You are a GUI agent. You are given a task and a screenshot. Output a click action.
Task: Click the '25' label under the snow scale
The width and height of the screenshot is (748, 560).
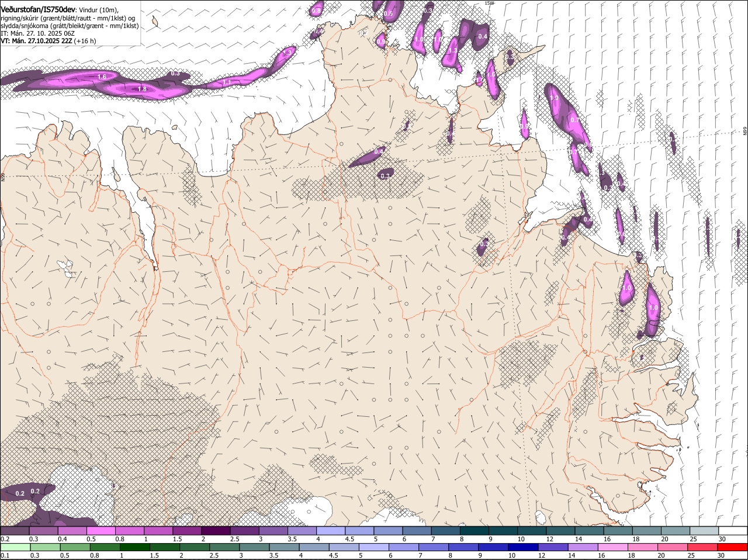694,539
